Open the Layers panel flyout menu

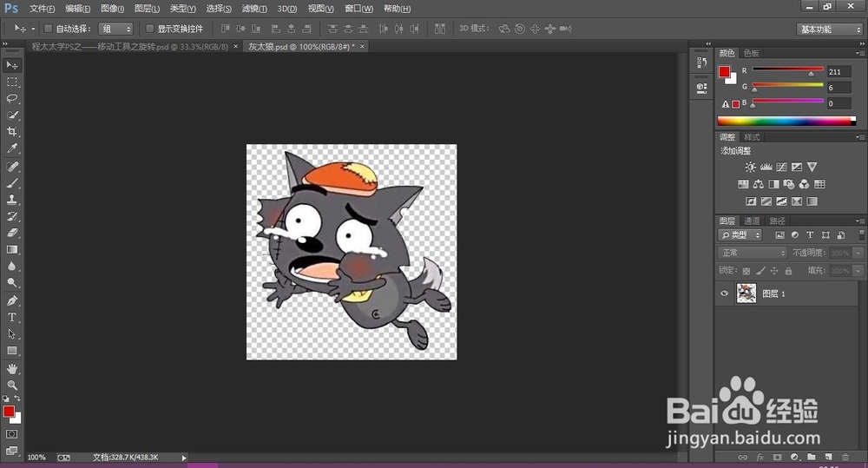[x=859, y=221]
